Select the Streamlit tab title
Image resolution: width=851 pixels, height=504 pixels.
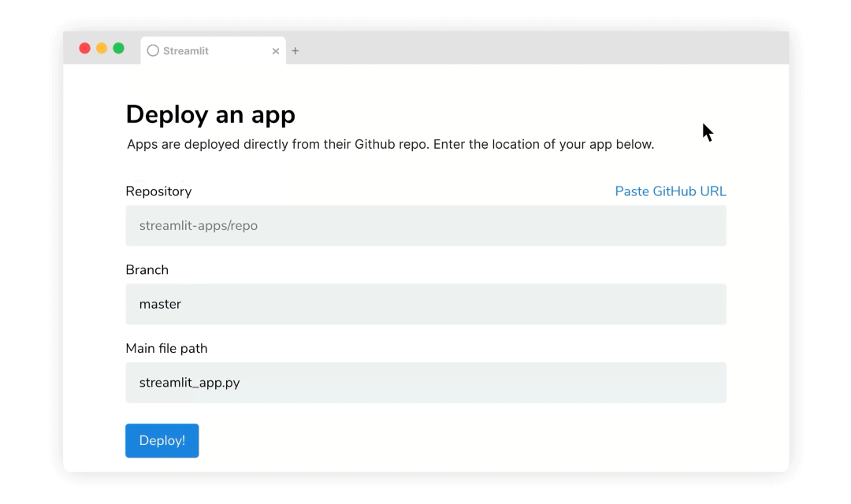[x=186, y=51]
